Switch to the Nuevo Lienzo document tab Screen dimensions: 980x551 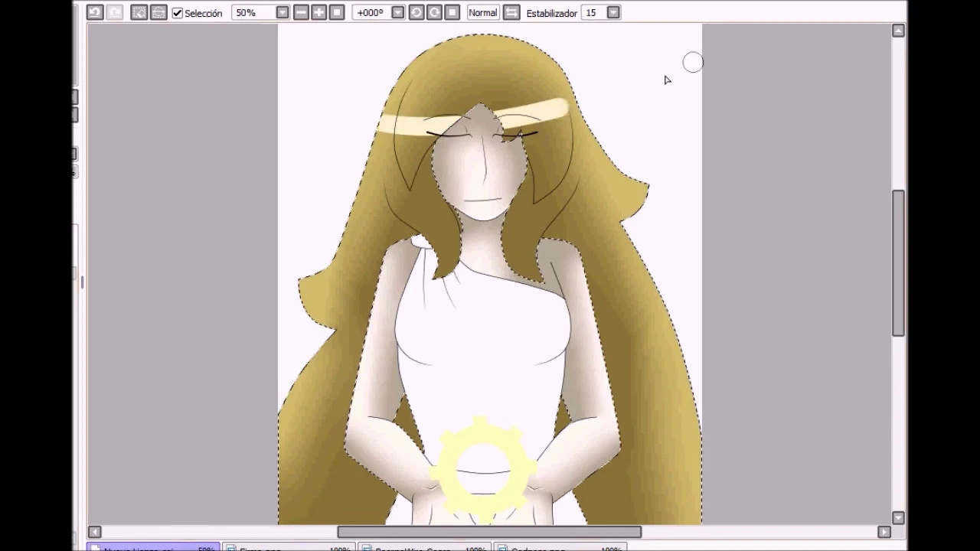[153, 547]
